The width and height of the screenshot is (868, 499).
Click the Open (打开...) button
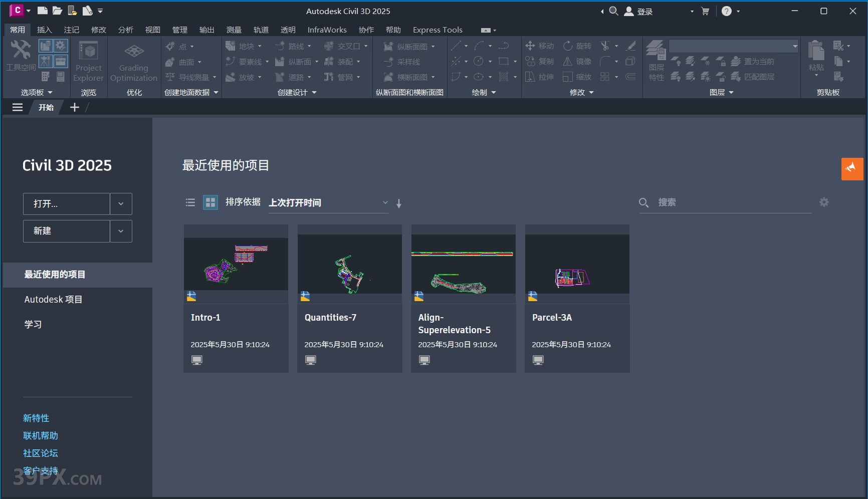(66, 204)
